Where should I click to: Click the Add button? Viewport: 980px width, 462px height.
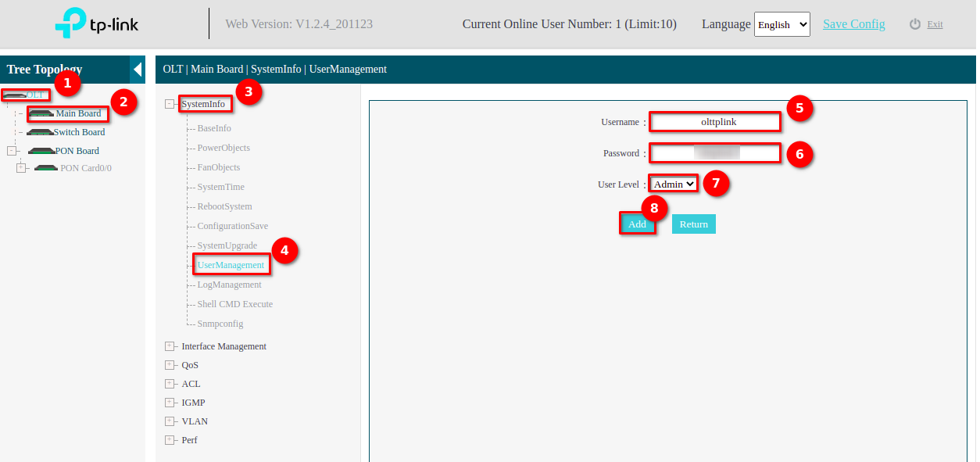point(637,224)
